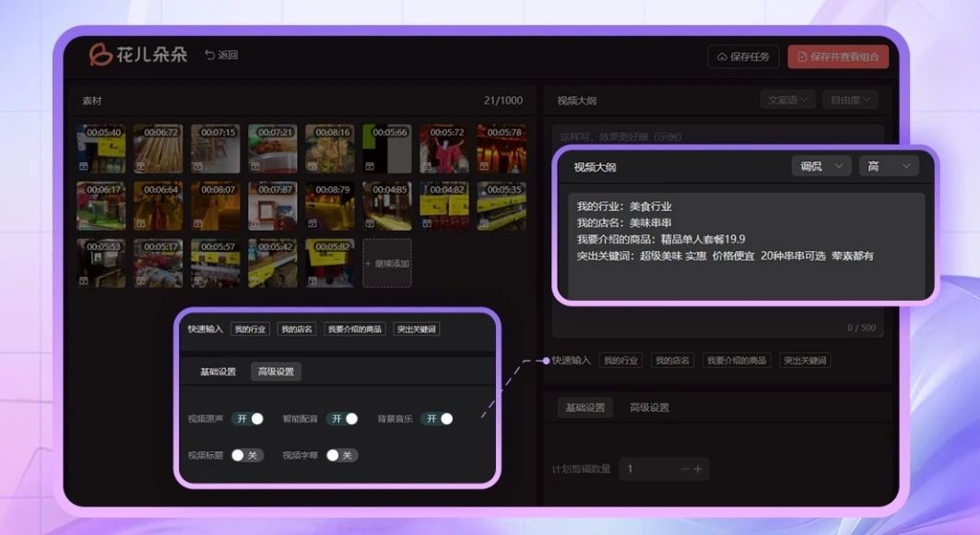Click the line 我的行业：美食行业

pyautogui.click(x=624, y=207)
